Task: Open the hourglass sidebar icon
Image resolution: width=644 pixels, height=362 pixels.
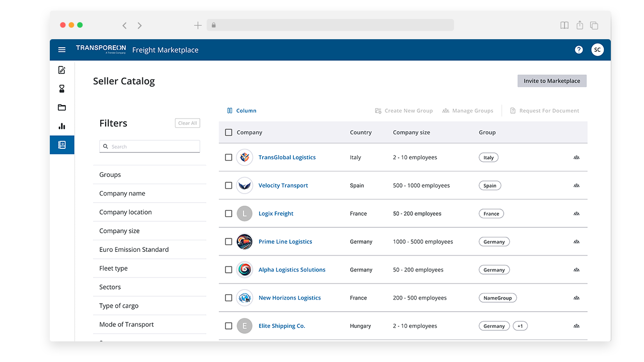Action: 62,89
